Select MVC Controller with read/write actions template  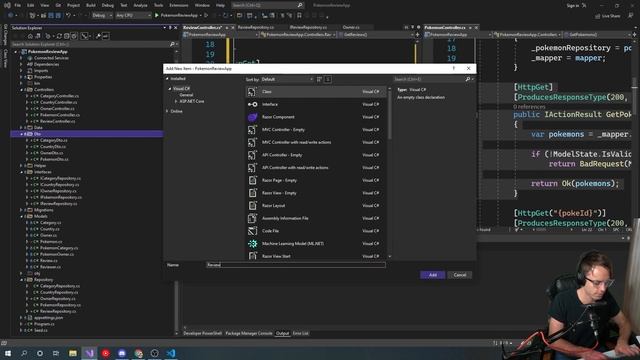[x=315, y=142]
